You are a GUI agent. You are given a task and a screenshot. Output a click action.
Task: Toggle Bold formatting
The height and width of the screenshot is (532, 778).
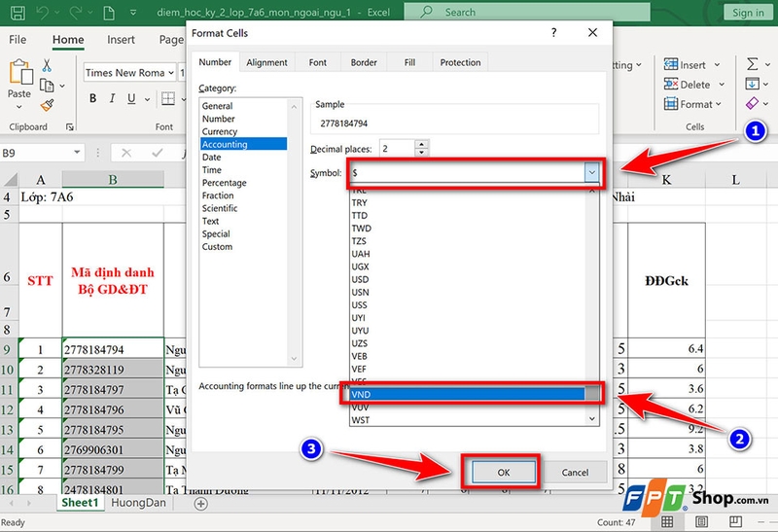coord(92,98)
